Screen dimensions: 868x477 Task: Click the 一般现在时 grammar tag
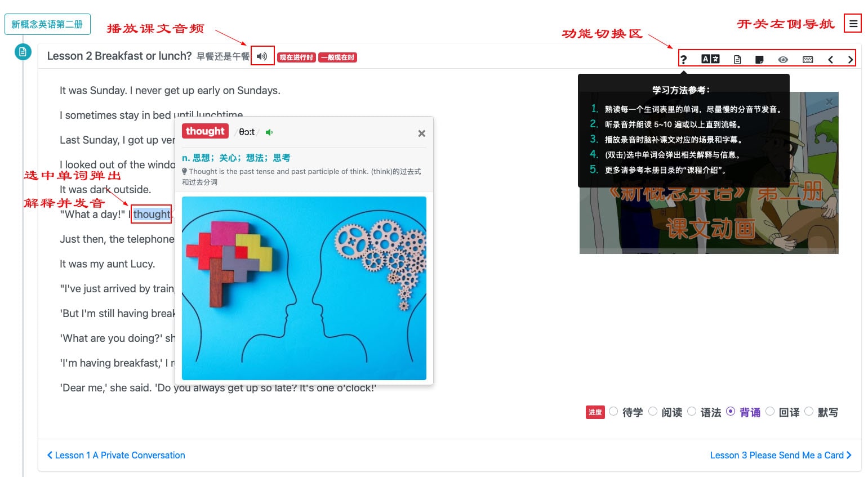pyautogui.click(x=337, y=57)
